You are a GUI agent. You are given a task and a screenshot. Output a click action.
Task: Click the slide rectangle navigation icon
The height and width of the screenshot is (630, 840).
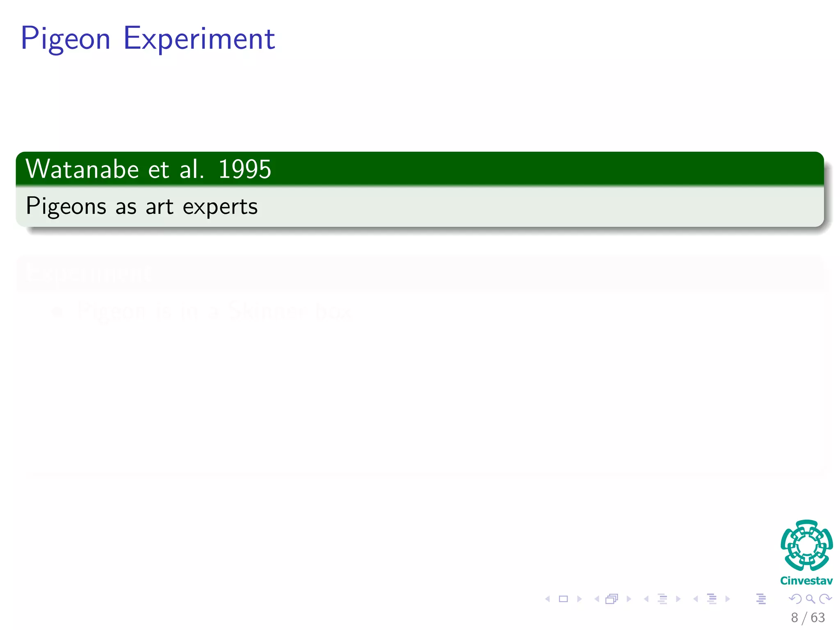click(x=564, y=599)
